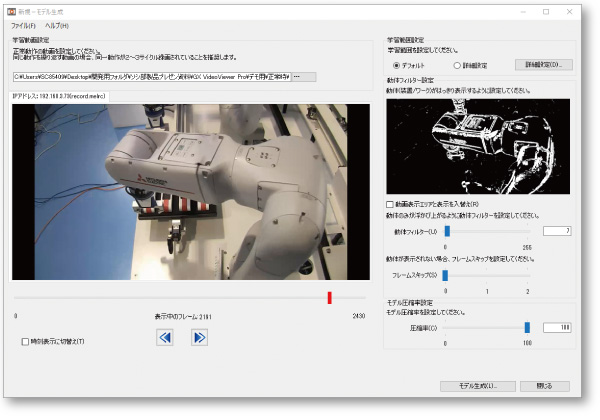Toggle the 時刻表示に切替え checkbox
The width and height of the screenshot is (600, 420).
tap(26, 341)
